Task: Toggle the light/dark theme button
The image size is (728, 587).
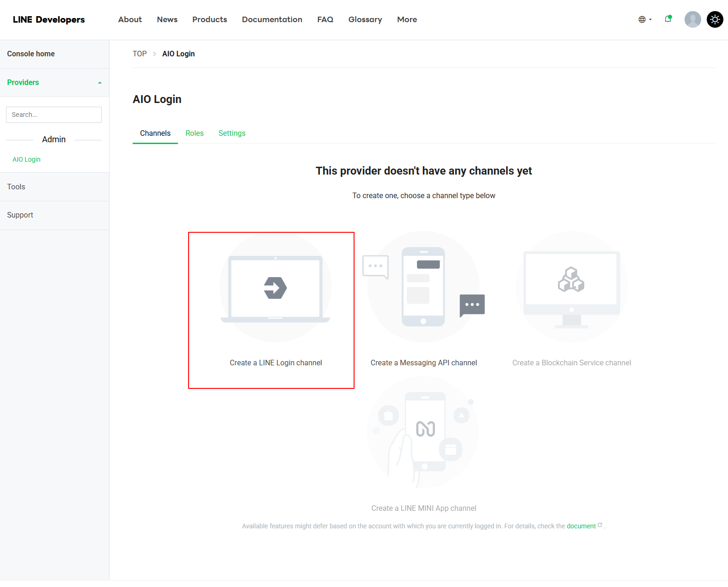Action: coord(715,19)
